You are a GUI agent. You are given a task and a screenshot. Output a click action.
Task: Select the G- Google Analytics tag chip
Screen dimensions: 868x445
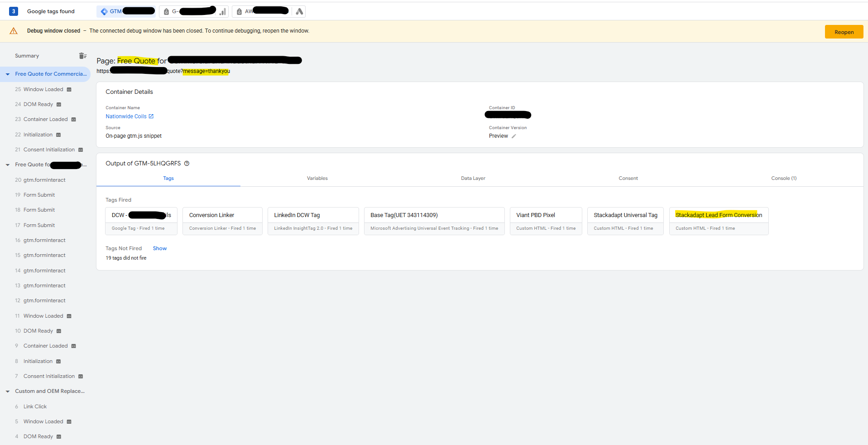point(193,11)
